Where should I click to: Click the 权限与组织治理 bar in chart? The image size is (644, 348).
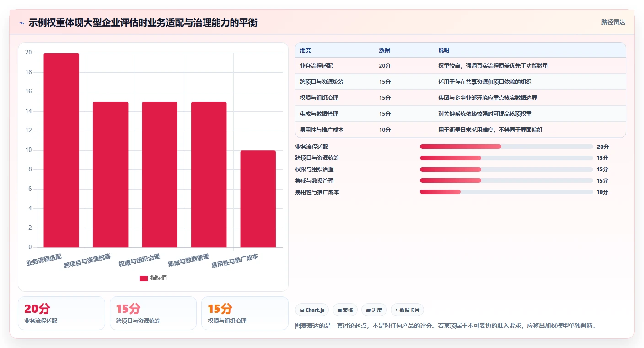(160, 174)
